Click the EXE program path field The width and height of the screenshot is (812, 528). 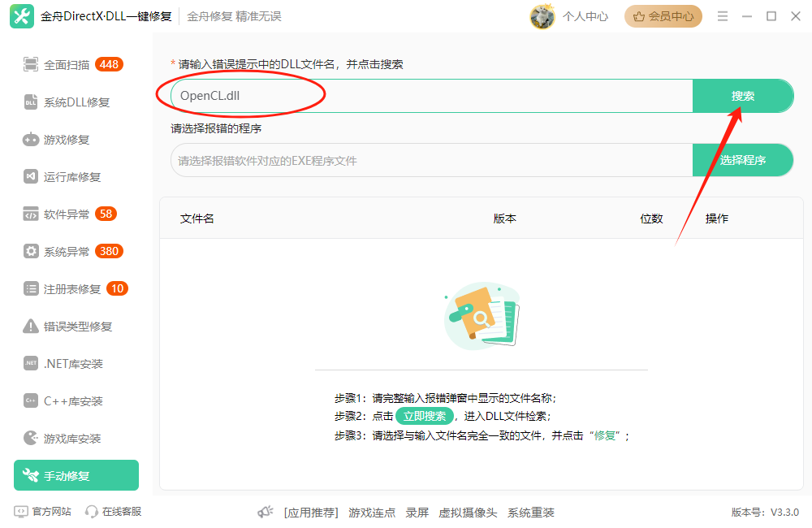(432, 161)
